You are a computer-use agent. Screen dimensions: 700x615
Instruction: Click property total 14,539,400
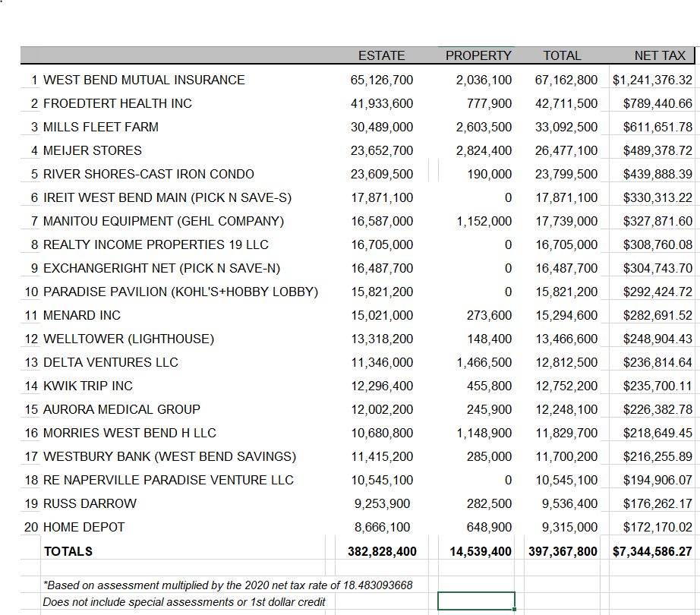[x=481, y=552]
